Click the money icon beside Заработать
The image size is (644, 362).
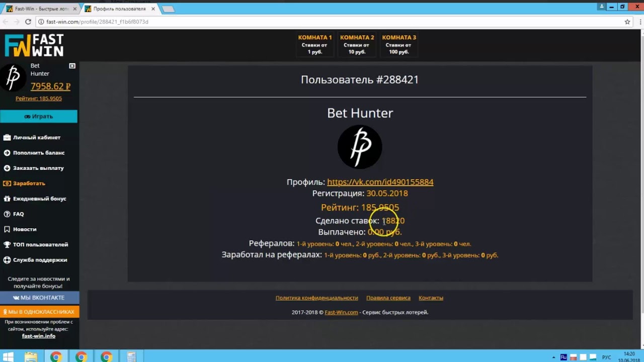pos(7,184)
